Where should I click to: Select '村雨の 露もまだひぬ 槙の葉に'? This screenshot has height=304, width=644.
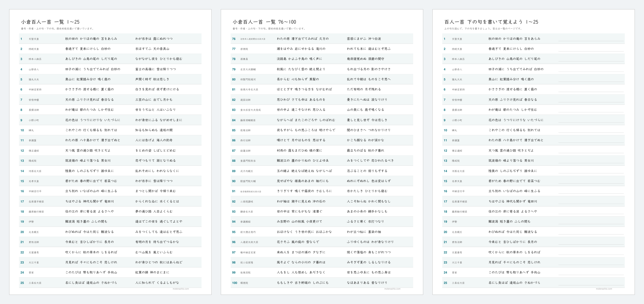[x=299, y=150]
